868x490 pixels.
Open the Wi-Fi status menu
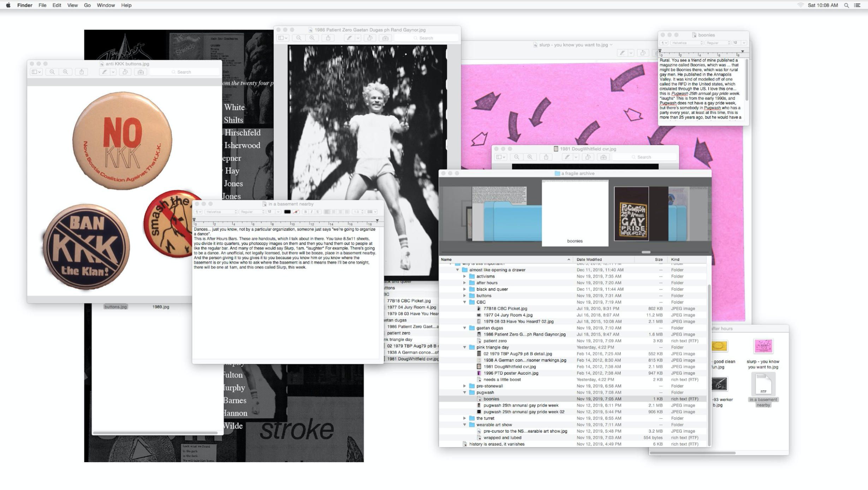tap(800, 5)
